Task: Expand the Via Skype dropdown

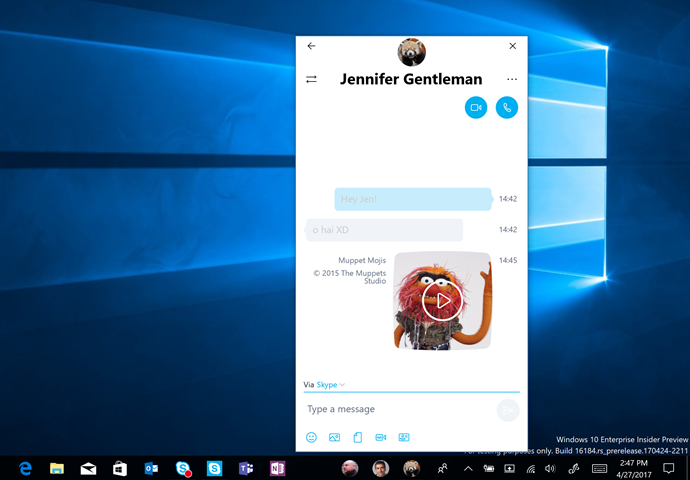Action: point(324,385)
